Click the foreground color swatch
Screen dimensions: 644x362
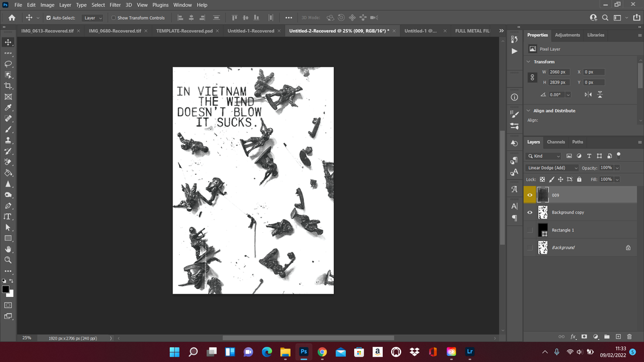click(x=5, y=289)
